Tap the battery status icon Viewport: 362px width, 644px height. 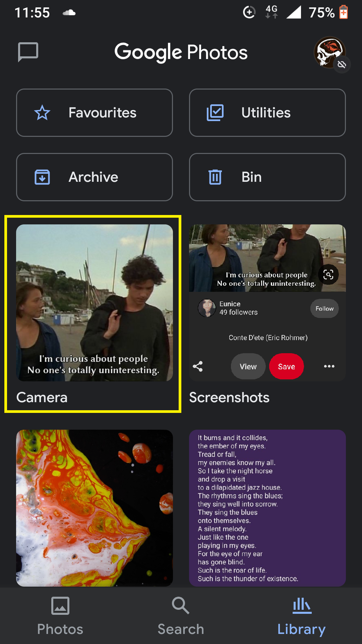pyautogui.click(x=344, y=12)
